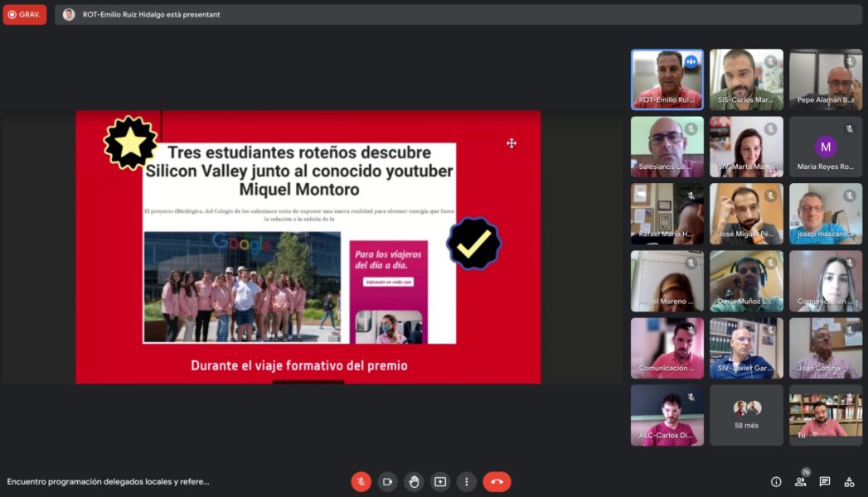Image resolution: width=868 pixels, height=497 pixels.
Task: Click the present screen button
Action: click(440, 481)
